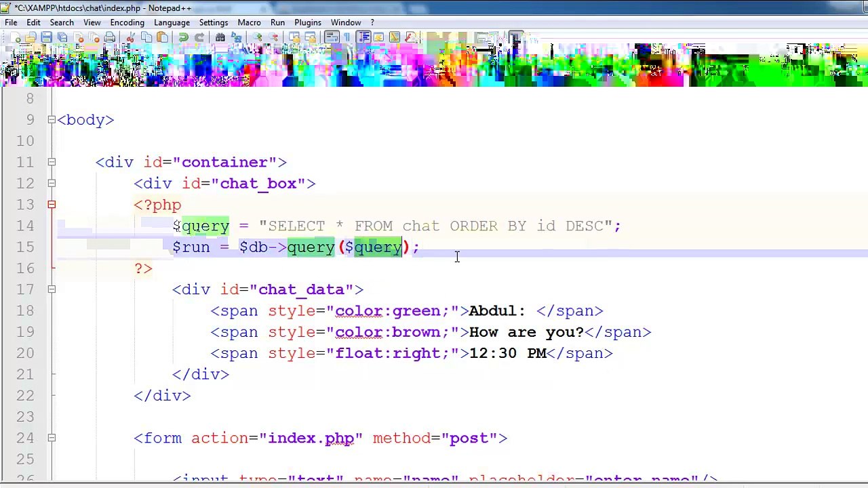Viewport: 868px width, 488px height.
Task: Click the Zoom Out toolbar icon
Action: click(273, 37)
